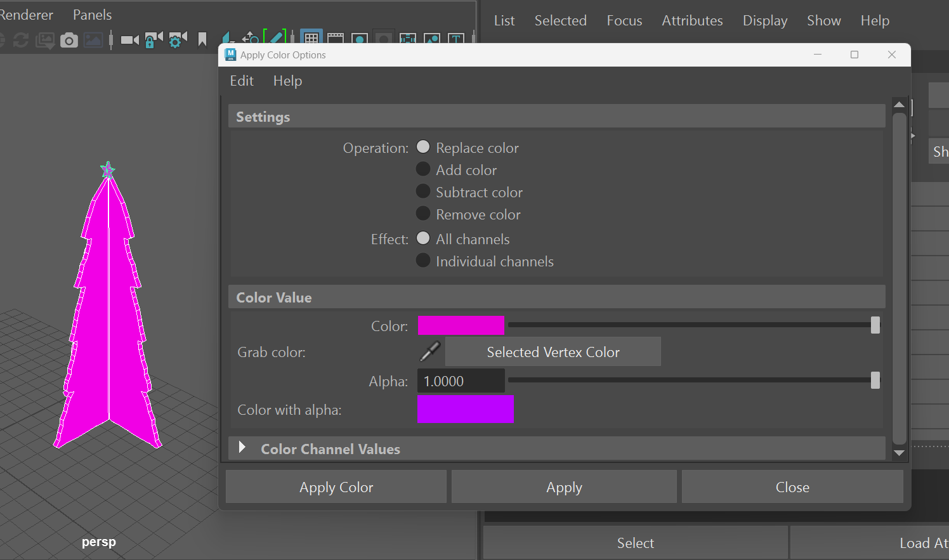Open the Help menu in Apply Color Options

[x=287, y=81]
